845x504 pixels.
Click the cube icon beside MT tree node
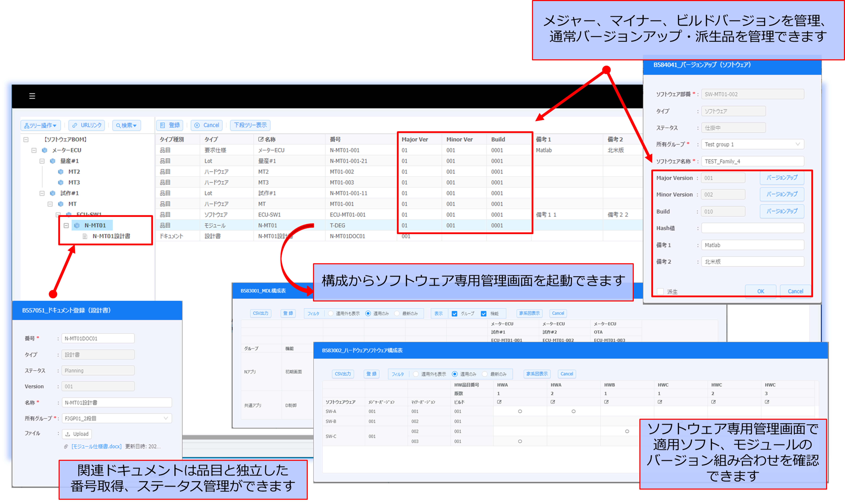coord(61,204)
